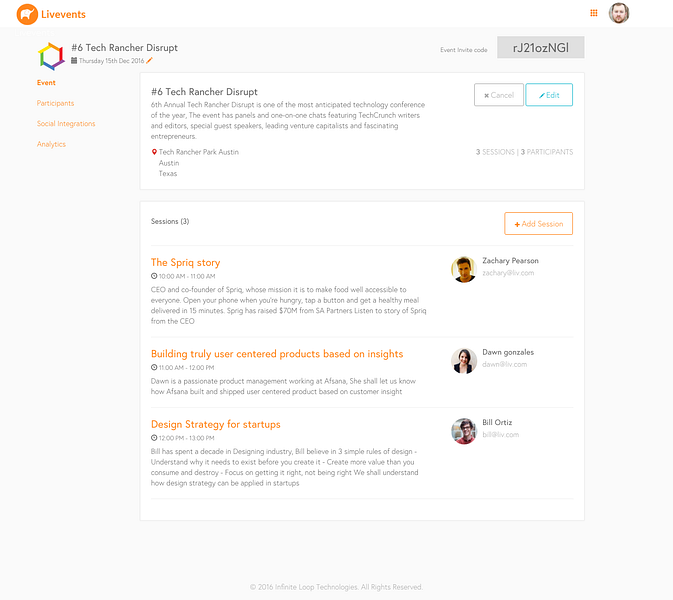Click the Add Session button
The image size is (673, 600).
click(539, 224)
